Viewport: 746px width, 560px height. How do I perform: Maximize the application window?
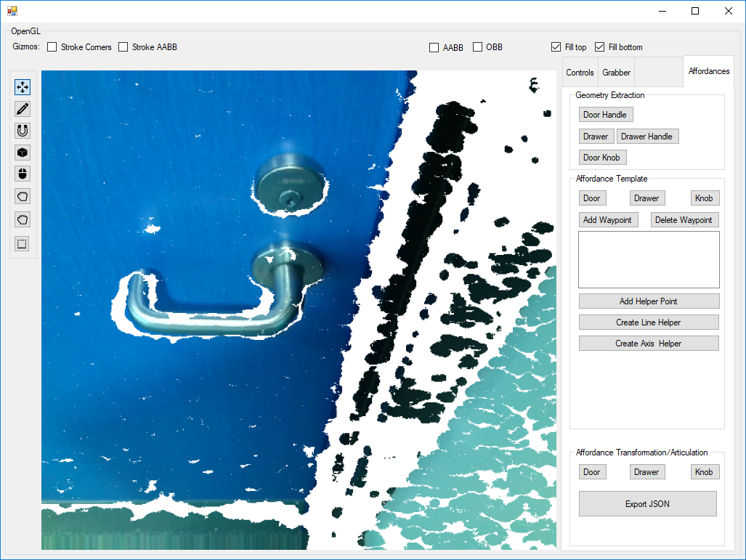[x=695, y=11]
